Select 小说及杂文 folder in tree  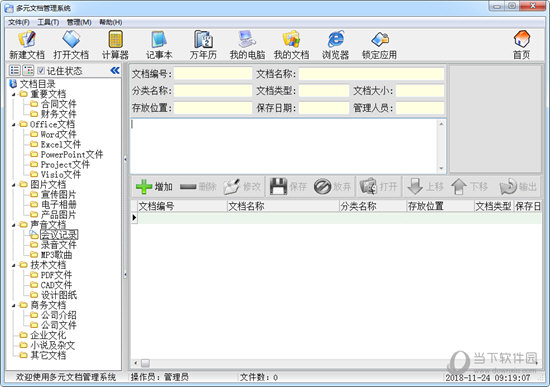[x=53, y=346]
